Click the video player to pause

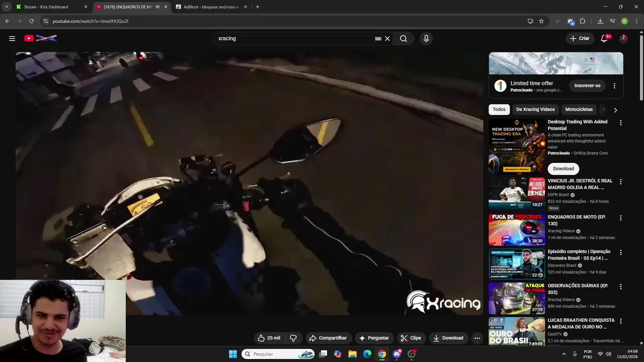pyautogui.click(x=249, y=184)
